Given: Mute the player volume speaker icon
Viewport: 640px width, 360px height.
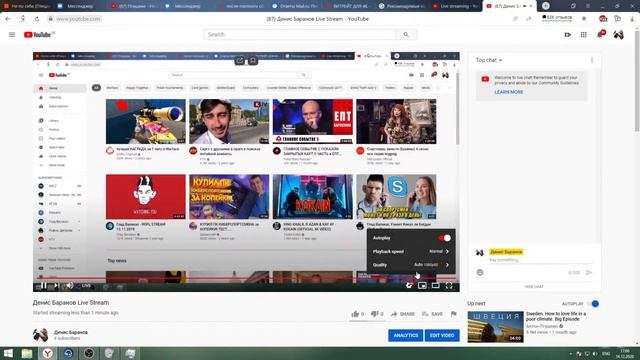Looking at the screenshot, I should [x=70, y=286].
